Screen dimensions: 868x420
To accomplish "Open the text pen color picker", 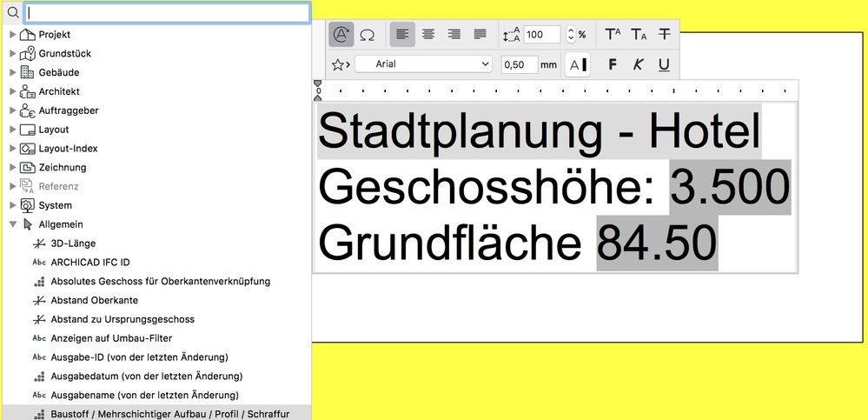I will (x=578, y=65).
